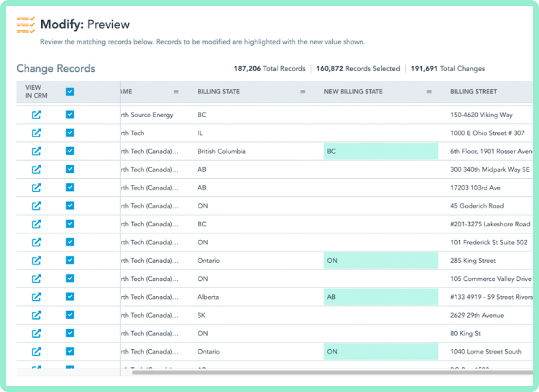Click the 2629 29th Avenue street cell

(x=477, y=315)
